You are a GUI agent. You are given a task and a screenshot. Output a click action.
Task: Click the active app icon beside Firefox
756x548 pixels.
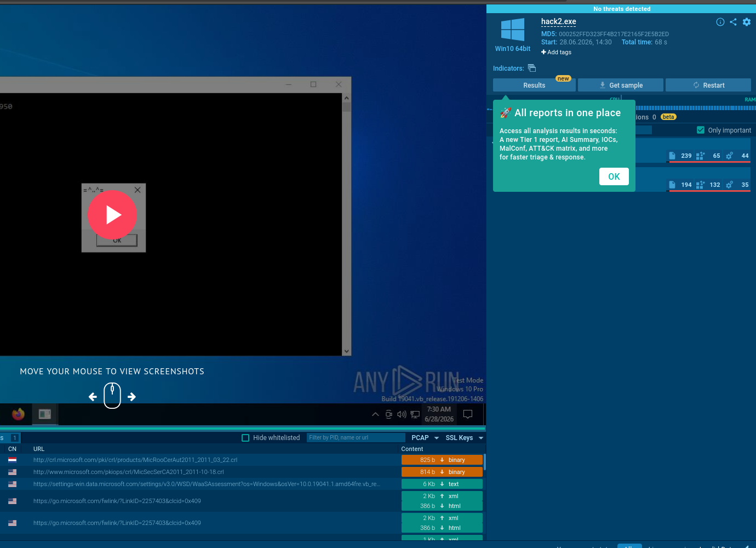(45, 414)
